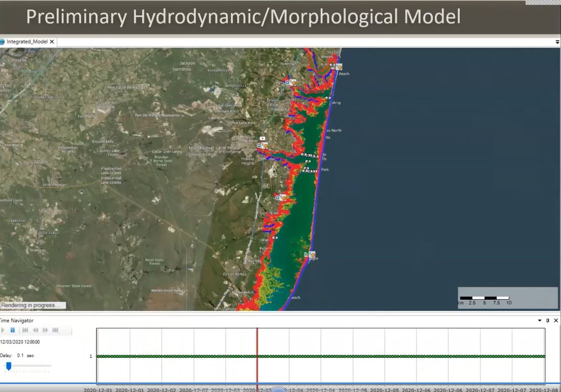Select the Q boundary icon near Holiday City Berkeley
This screenshot has width=561, height=392.
(x=259, y=145)
